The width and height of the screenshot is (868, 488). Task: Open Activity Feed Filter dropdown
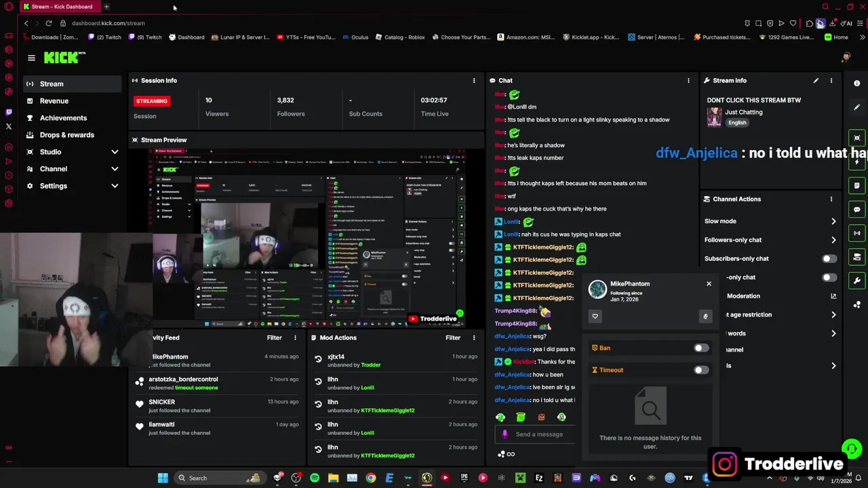point(274,338)
